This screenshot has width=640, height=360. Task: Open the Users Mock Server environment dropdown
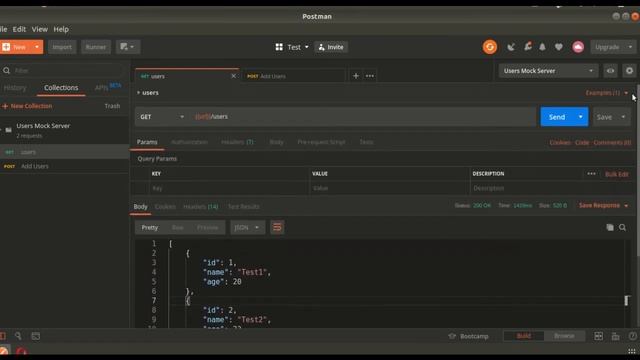(x=548, y=71)
